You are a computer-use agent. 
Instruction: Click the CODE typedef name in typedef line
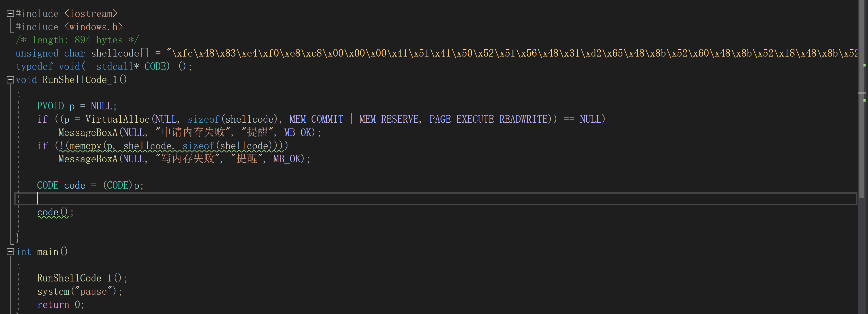pyautogui.click(x=155, y=66)
